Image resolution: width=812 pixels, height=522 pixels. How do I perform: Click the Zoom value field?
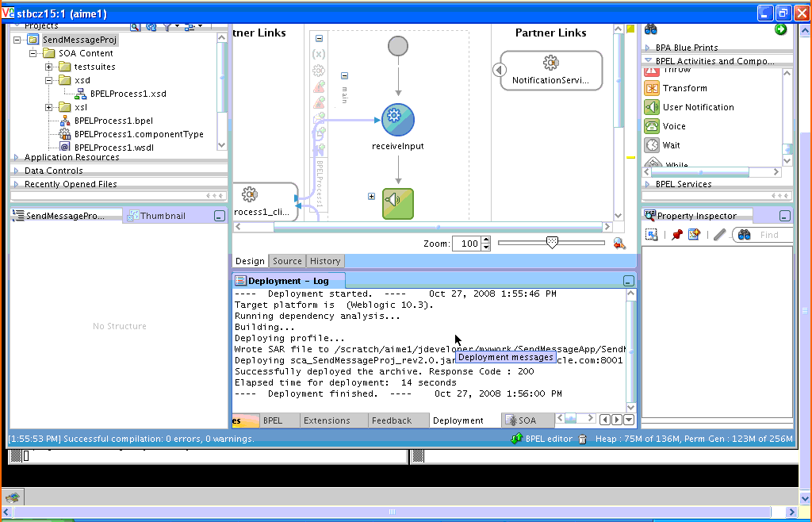pos(466,244)
